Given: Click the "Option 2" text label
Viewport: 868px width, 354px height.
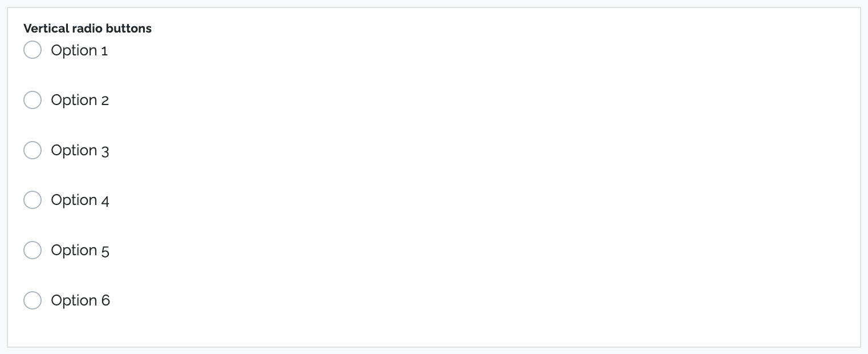Looking at the screenshot, I should pyautogui.click(x=80, y=100).
